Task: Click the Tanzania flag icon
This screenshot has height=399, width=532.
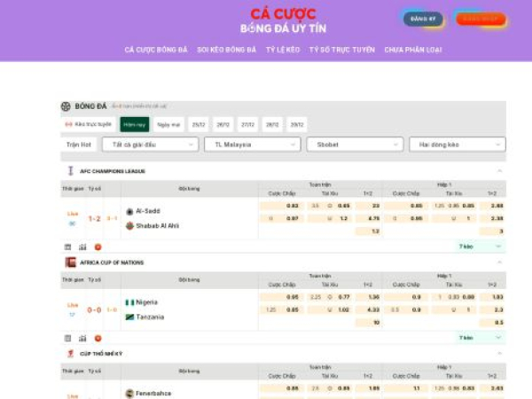Action: pos(129,317)
